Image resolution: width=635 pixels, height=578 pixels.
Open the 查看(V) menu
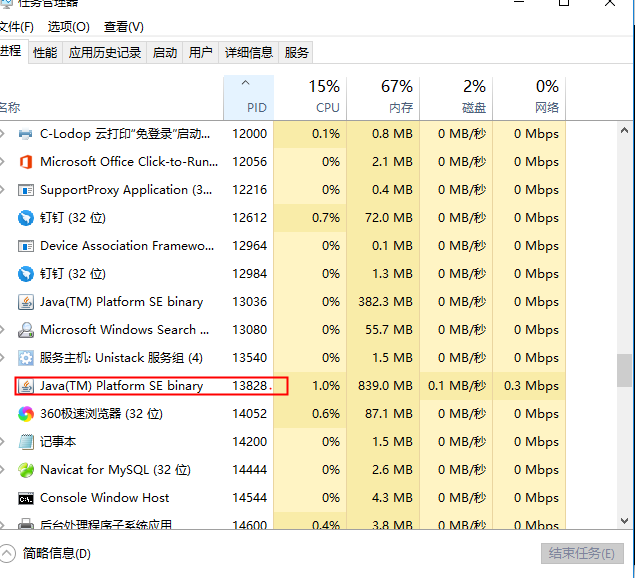point(124,27)
